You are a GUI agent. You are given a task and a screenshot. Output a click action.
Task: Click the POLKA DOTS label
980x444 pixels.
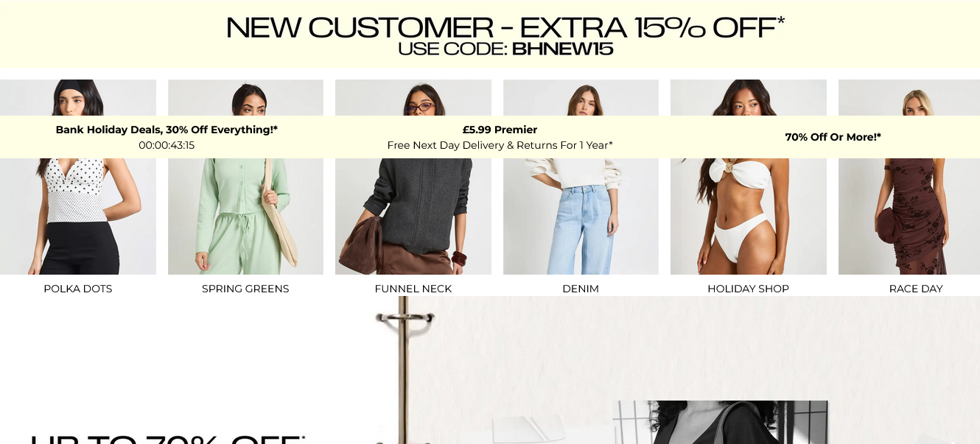78,289
